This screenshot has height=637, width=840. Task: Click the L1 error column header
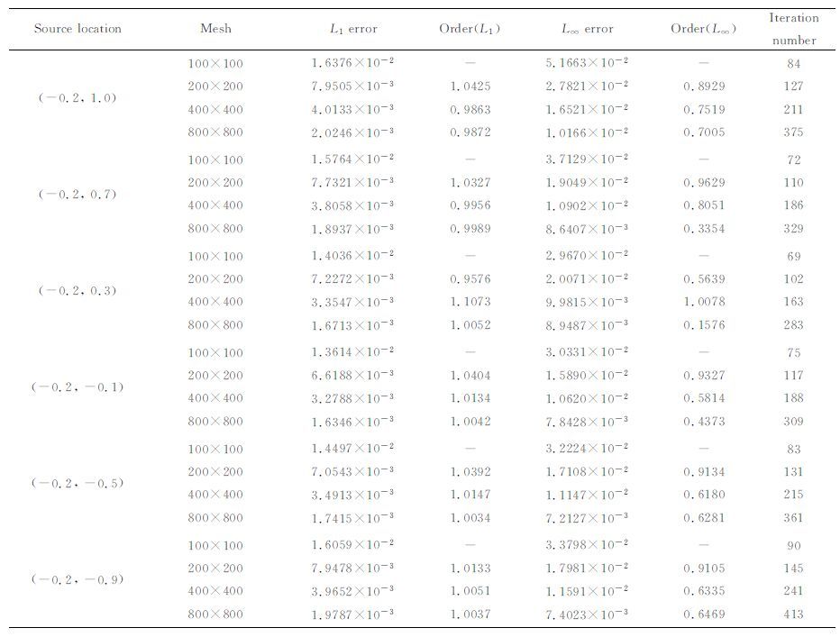tap(354, 29)
